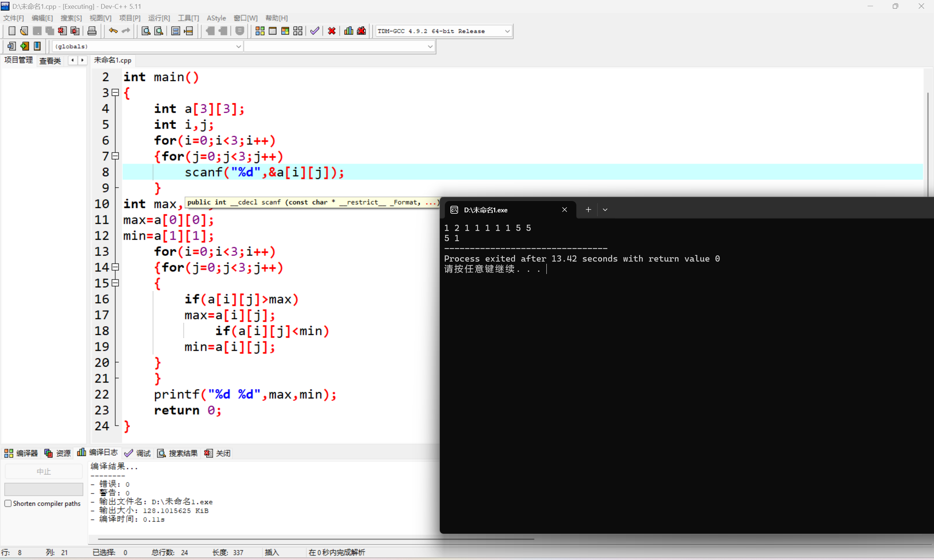Click the Undo arrow icon
934x560 pixels.
pos(113,31)
